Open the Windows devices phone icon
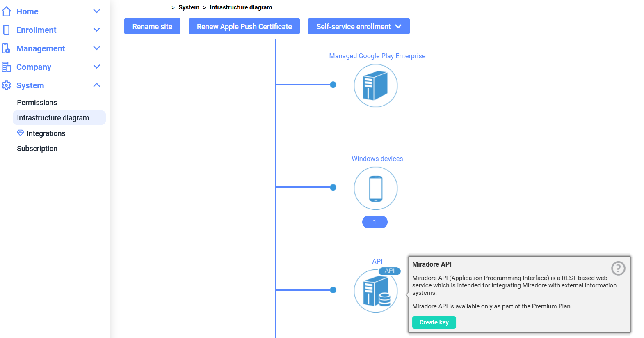 [x=376, y=188]
